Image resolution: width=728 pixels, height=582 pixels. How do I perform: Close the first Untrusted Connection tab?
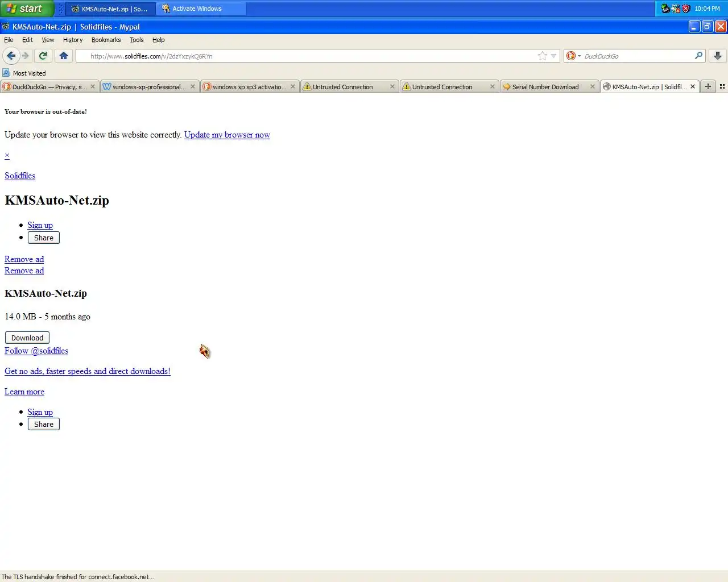(392, 86)
